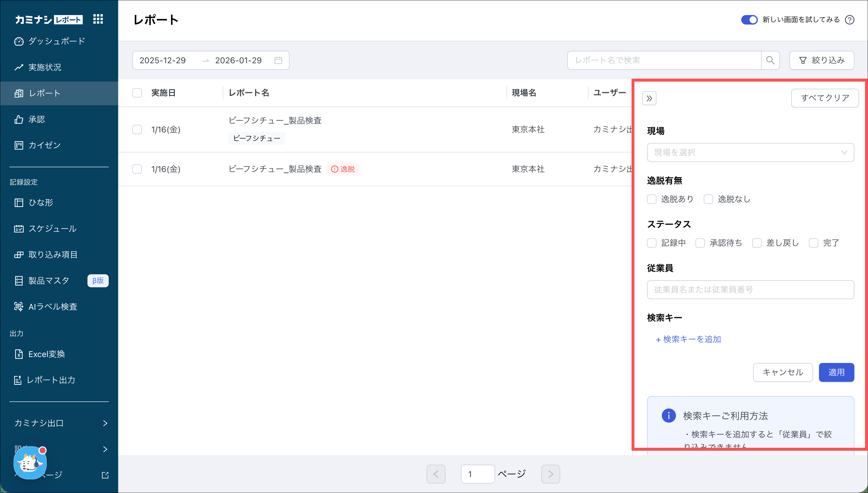The height and width of the screenshot is (493, 868).
Task: Go to ダッシュボード in the sidebar
Action: (56, 41)
